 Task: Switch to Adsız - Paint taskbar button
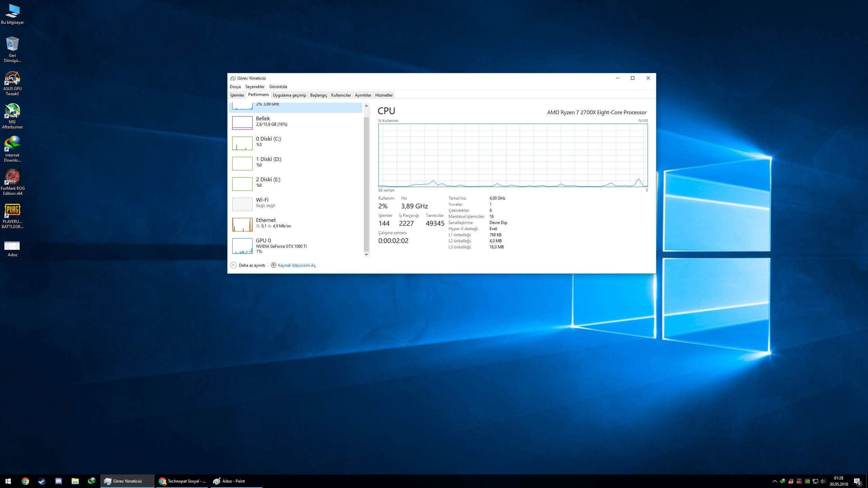(x=236, y=481)
